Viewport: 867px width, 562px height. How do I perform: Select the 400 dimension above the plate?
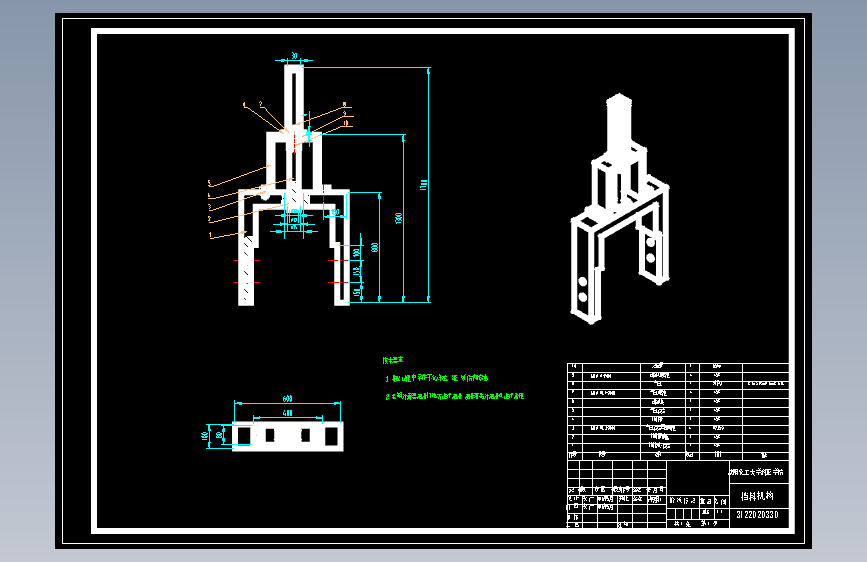[x=288, y=413]
